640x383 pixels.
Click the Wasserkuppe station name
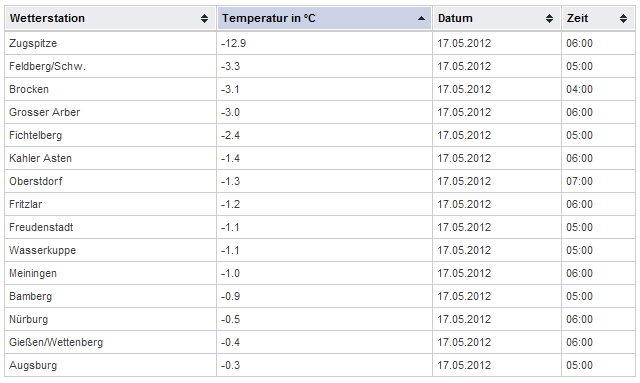42,250
